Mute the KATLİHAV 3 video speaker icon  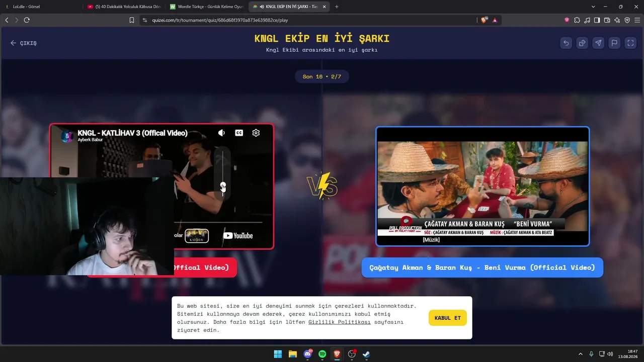[221, 133]
